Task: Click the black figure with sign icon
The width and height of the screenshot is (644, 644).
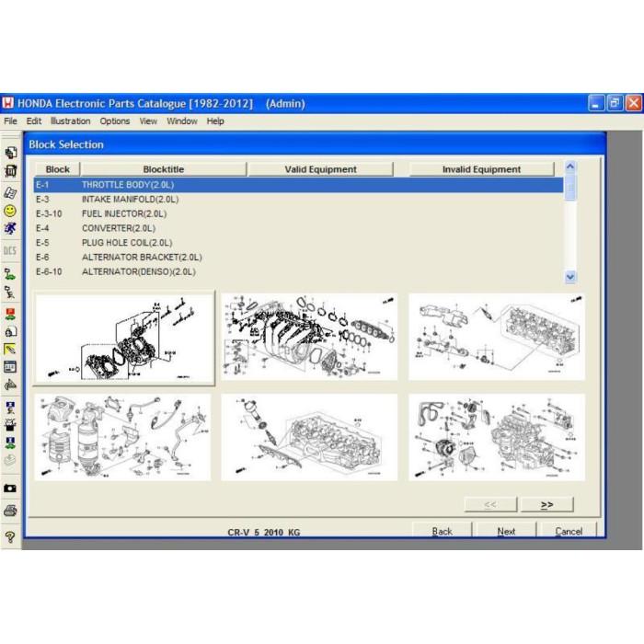Action: pyautogui.click(x=10, y=292)
